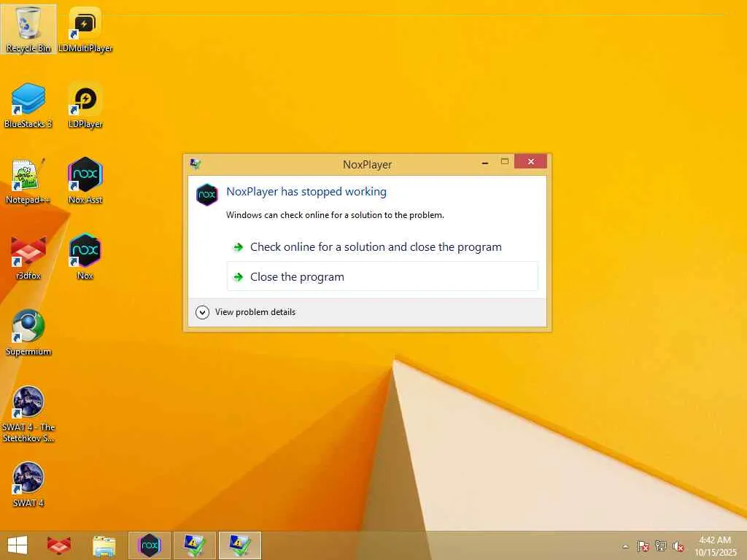
Task: Select the LDPlayer desktop shortcut
Action: tap(85, 105)
